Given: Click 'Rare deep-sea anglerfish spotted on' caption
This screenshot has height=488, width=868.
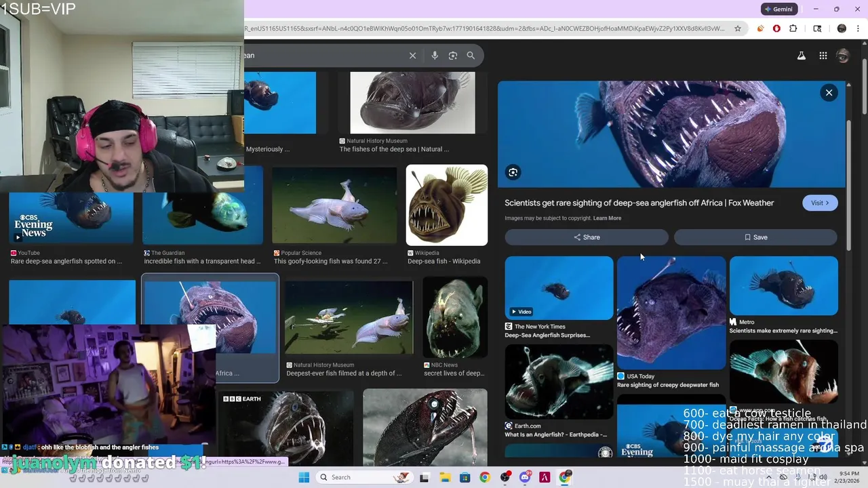Looking at the screenshot, I should (66, 261).
